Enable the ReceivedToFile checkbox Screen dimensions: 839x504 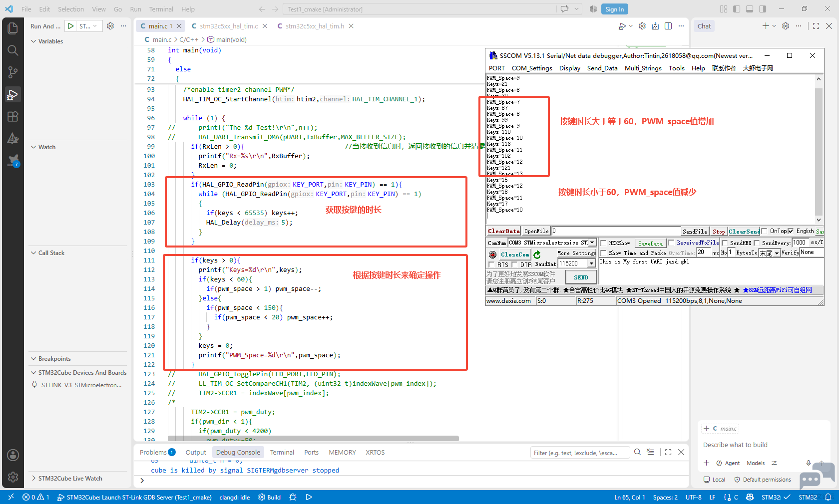tap(672, 243)
